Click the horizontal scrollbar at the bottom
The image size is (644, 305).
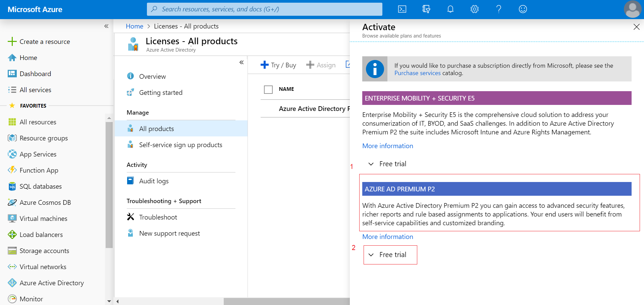(x=287, y=301)
